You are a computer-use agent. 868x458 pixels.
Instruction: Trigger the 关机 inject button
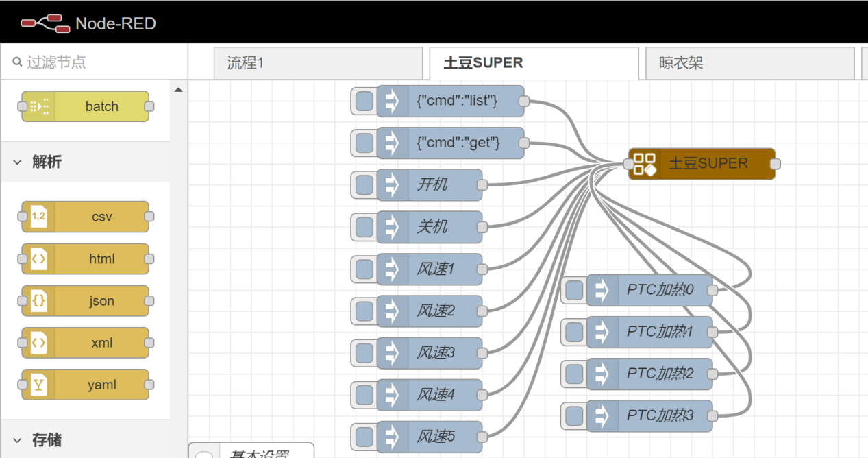pos(364,227)
